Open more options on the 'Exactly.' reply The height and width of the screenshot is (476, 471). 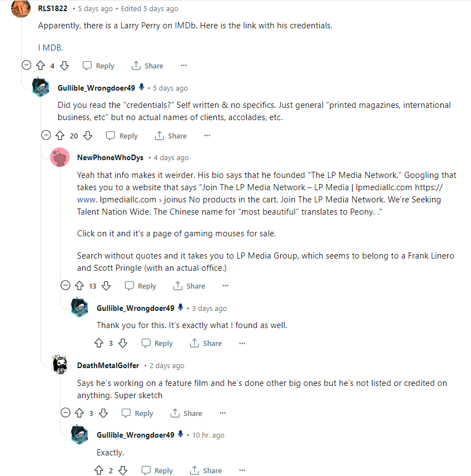tap(242, 470)
